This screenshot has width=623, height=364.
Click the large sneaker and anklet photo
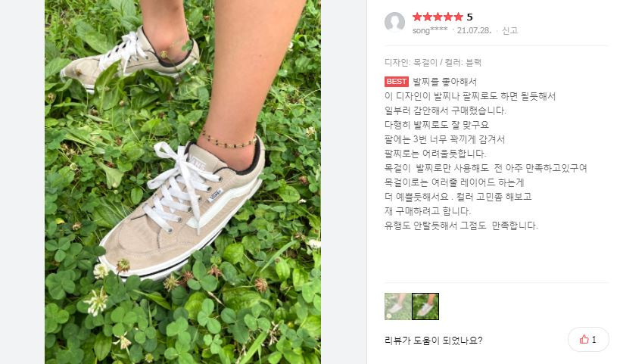(182, 182)
